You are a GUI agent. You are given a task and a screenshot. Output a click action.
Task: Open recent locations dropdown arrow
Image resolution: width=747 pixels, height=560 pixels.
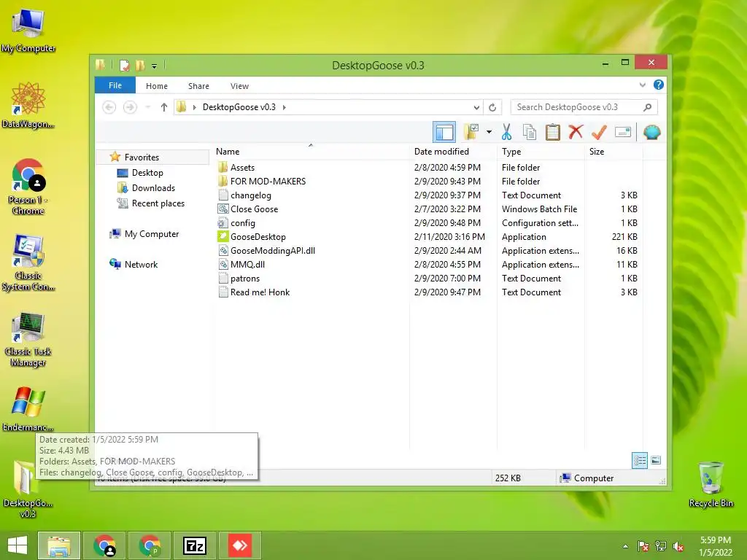click(148, 107)
